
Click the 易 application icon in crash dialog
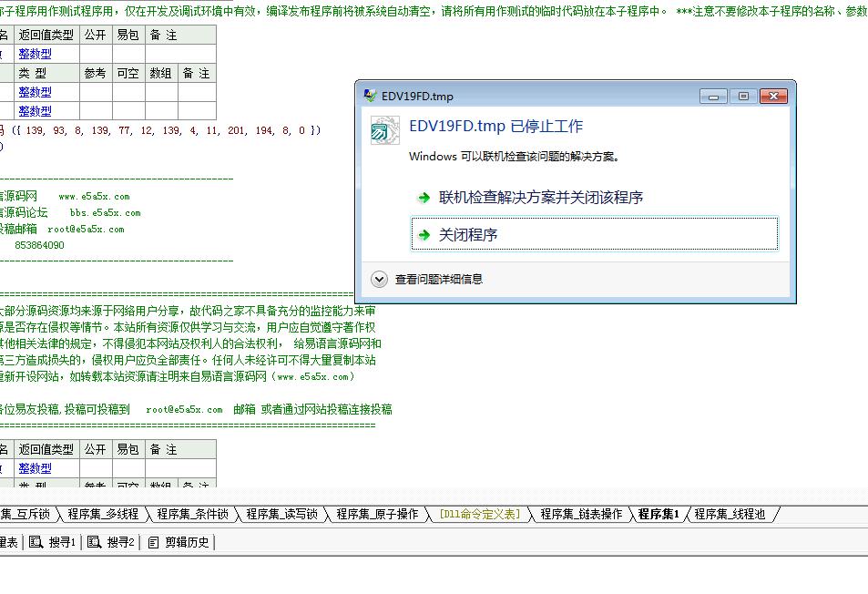coord(384,130)
